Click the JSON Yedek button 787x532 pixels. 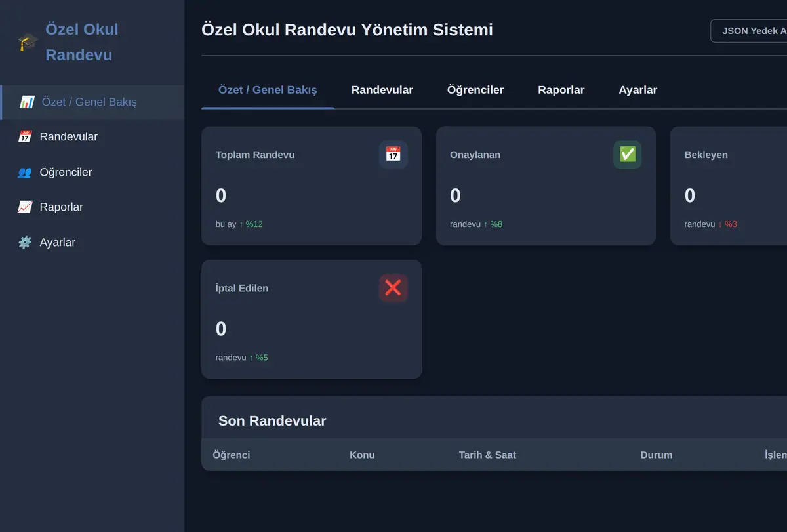749,31
